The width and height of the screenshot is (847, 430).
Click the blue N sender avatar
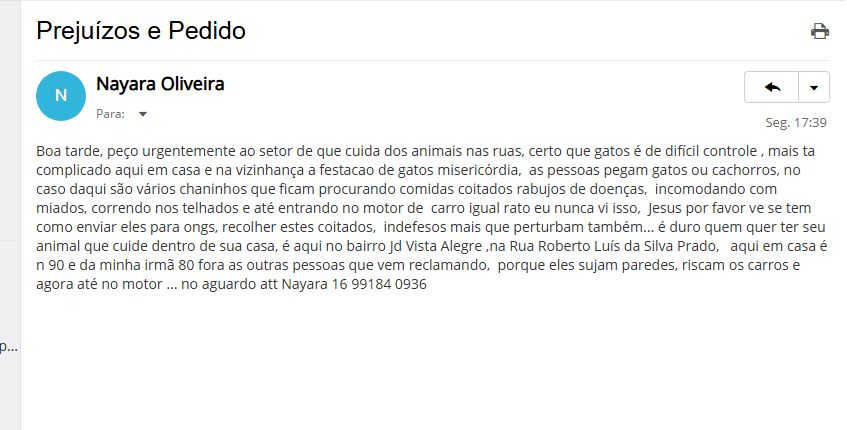click(x=61, y=96)
